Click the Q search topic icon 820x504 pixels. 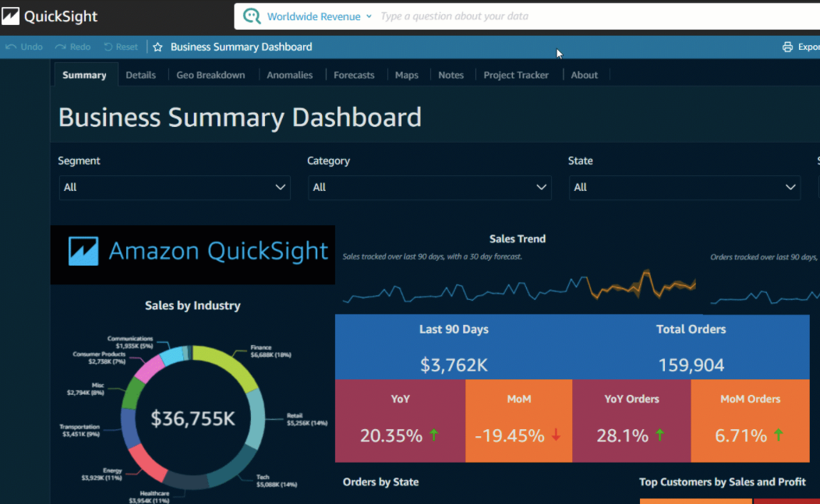(252, 16)
